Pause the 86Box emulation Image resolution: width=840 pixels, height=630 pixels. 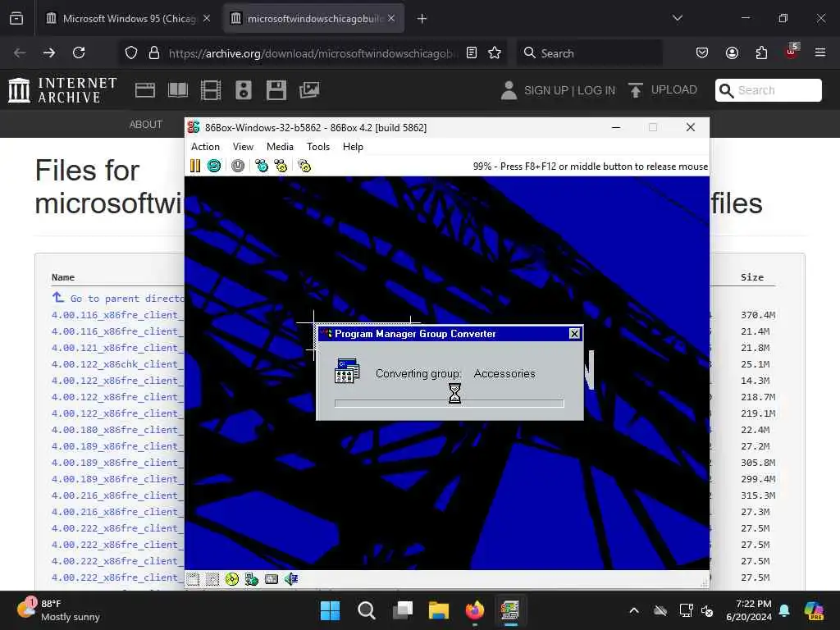tap(195, 166)
